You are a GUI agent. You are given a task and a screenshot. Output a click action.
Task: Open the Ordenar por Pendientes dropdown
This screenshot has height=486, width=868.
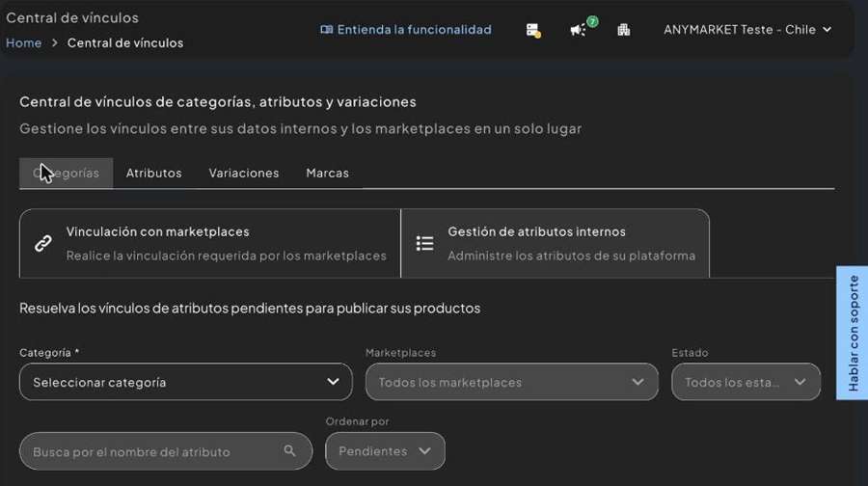pyautogui.click(x=385, y=451)
